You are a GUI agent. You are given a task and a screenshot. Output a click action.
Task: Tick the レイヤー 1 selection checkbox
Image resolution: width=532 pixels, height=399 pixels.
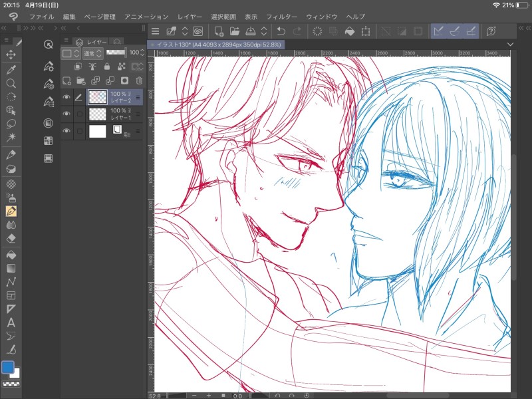79,114
